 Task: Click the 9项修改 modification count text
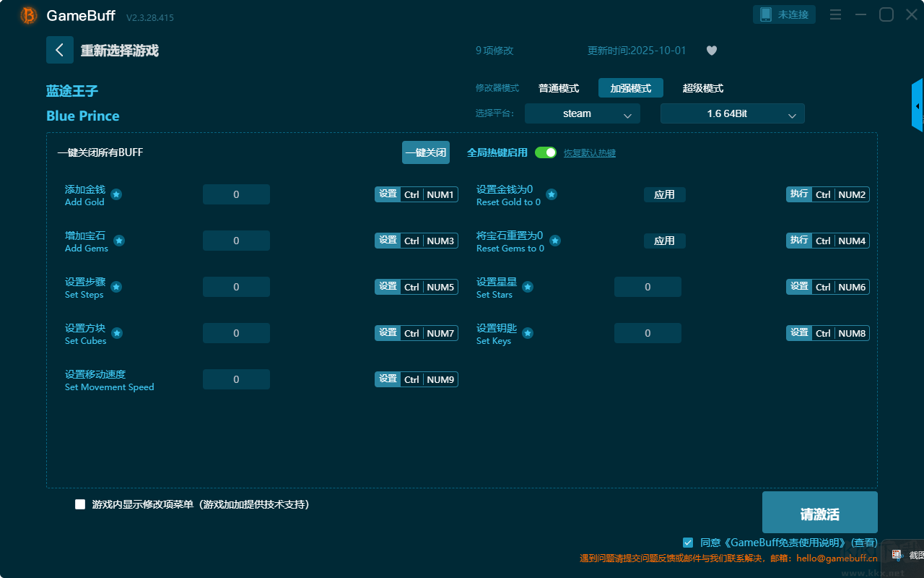click(494, 51)
